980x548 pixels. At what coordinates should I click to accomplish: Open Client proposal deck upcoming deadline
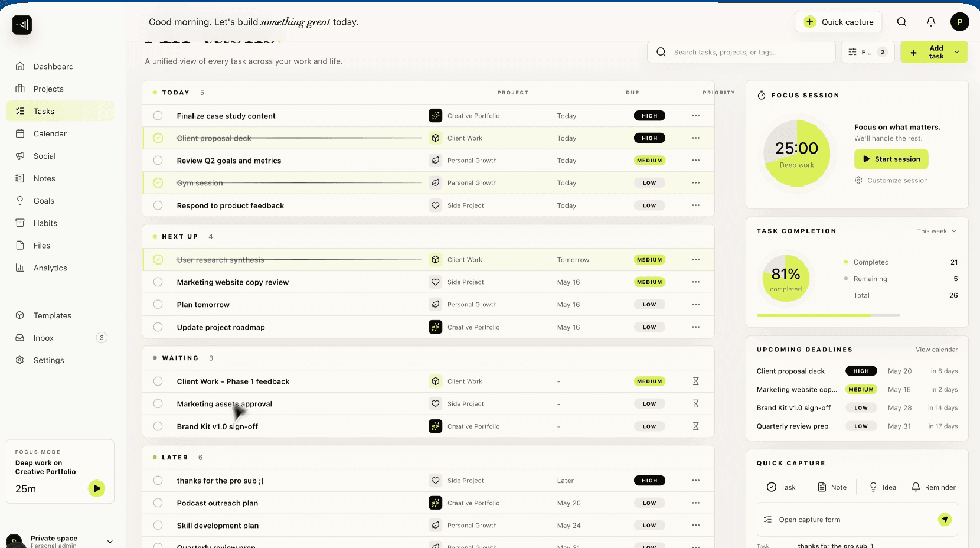point(857,371)
